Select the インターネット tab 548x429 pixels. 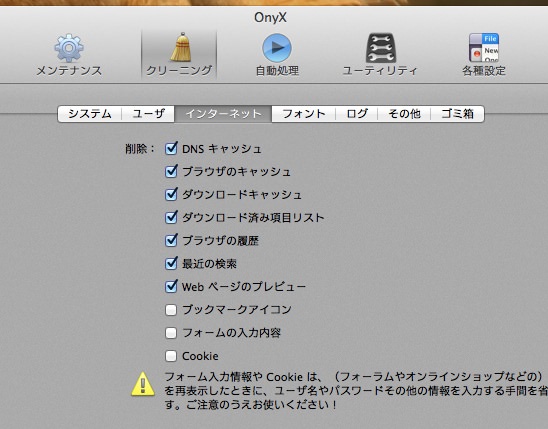coord(223,114)
